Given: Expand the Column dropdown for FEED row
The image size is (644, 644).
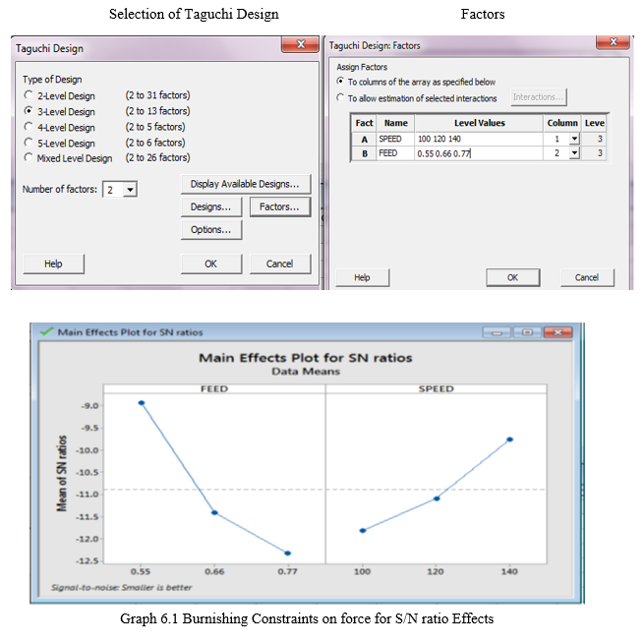Looking at the screenshot, I should click(574, 153).
